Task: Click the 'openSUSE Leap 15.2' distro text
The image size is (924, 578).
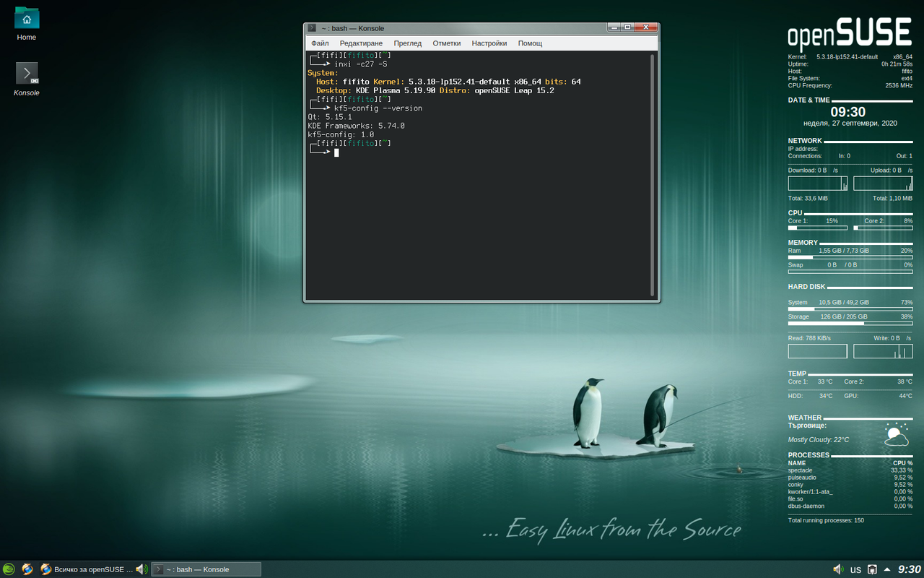Action: click(514, 90)
